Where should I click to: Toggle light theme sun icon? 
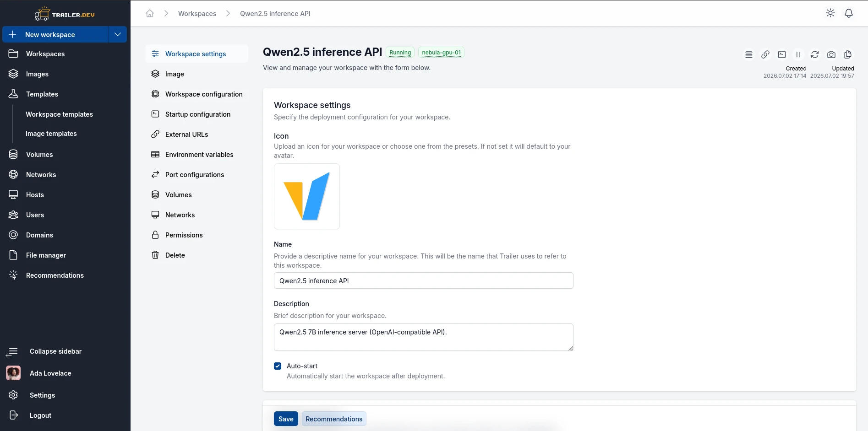coord(830,13)
